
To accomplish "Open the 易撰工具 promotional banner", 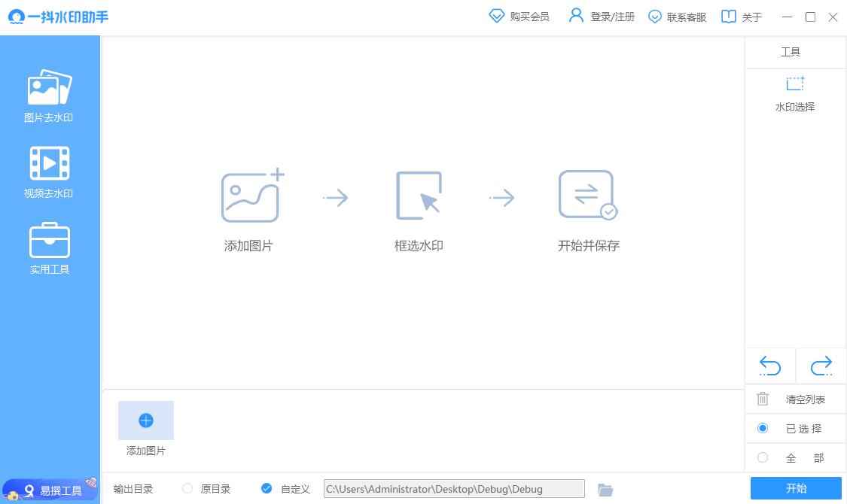I will click(x=50, y=490).
